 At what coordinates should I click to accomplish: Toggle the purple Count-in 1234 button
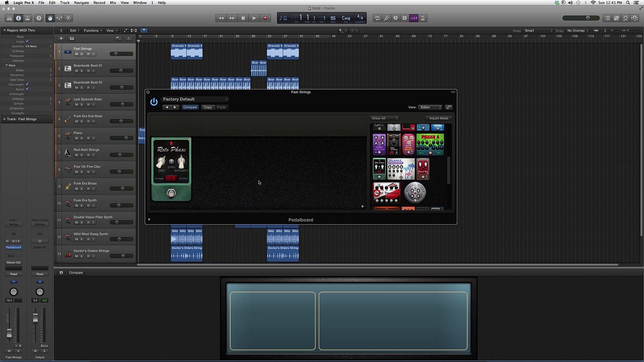[x=414, y=18]
